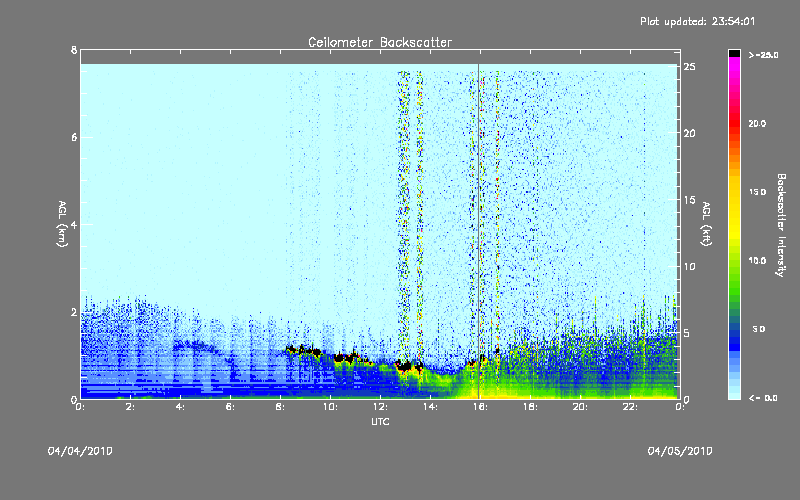Click the start date 04/04/2010 label
800x500 pixels.
coord(80,451)
